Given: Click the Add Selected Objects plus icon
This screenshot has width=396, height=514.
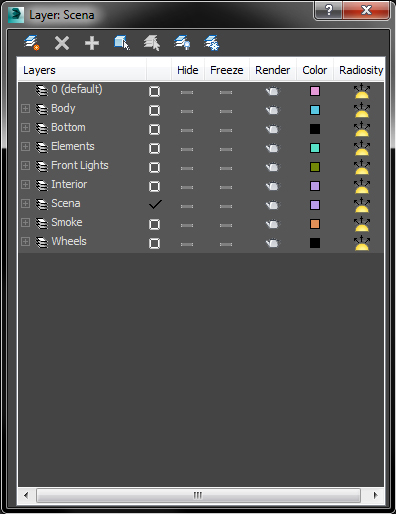Looking at the screenshot, I should coord(92,43).
